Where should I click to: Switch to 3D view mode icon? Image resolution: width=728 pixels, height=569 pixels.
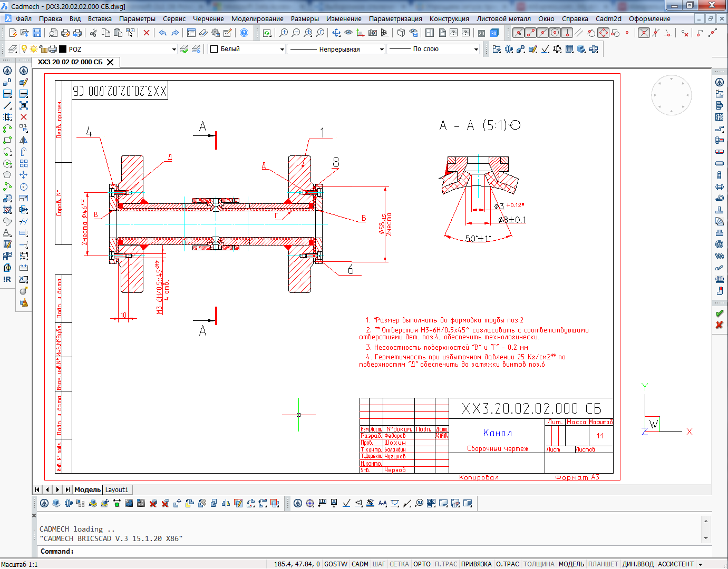(x=494, y=33)
